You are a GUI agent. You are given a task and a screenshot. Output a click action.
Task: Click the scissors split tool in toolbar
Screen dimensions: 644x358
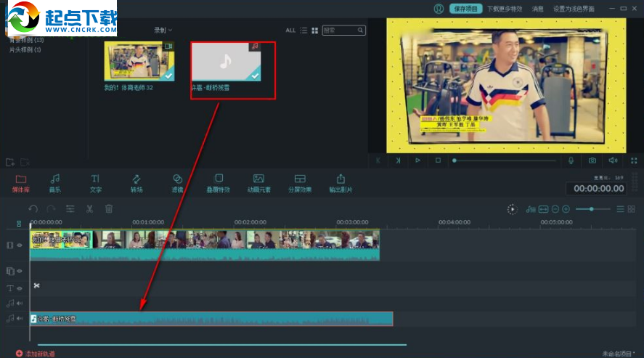(89, 209)
